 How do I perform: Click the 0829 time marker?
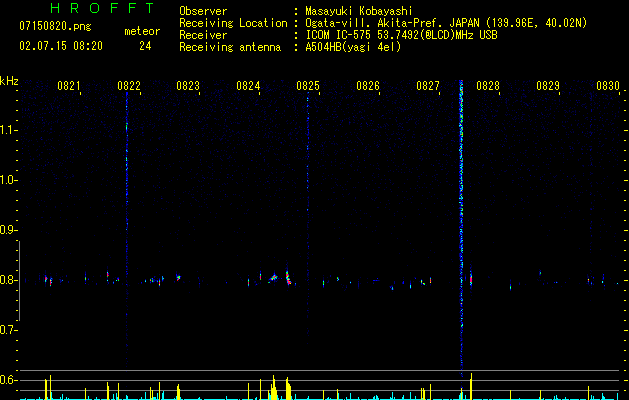(x=548, y=86)
